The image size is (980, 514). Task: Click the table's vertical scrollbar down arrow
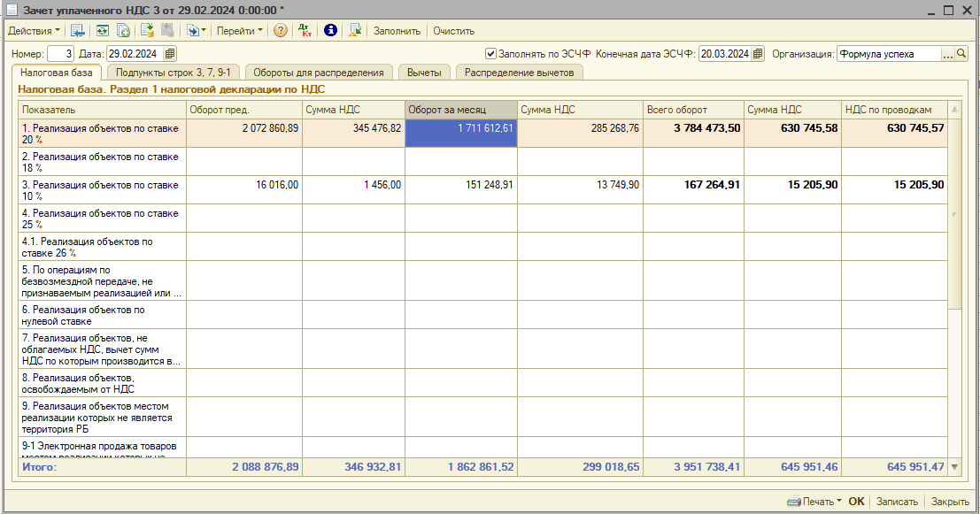(x=953, y=468)
